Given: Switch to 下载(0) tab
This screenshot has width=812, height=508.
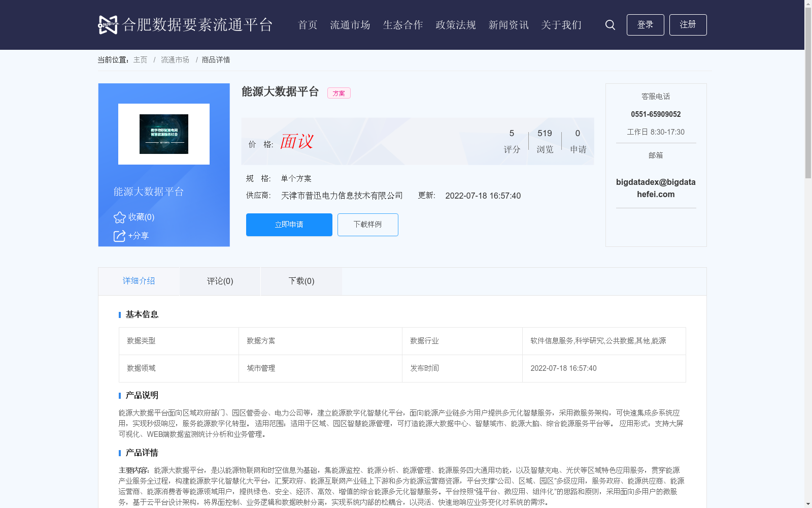Looking at the screenshot, I should (301, 281).
